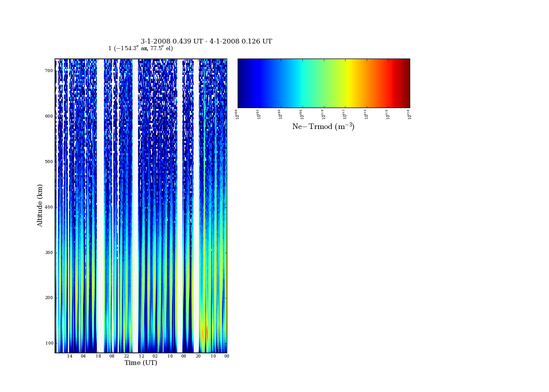The image size is (549, 392).
Task: Click the 10^10.0 colorbar tick label
Action: coord(237,114)
